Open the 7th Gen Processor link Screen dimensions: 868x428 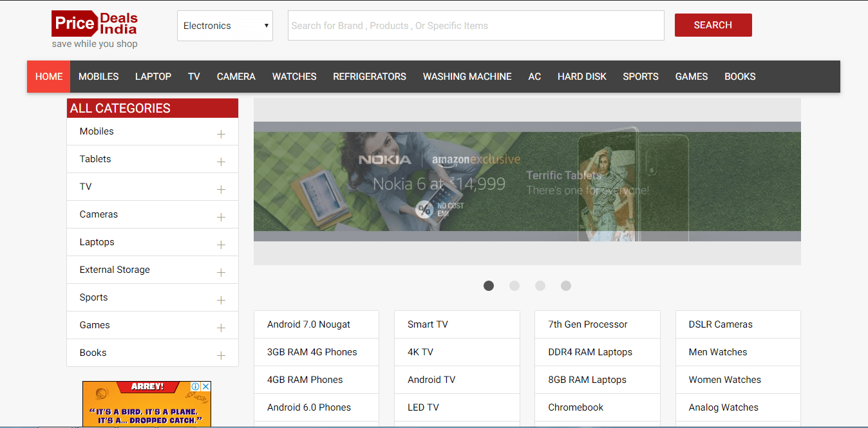[x=588, y=324]
